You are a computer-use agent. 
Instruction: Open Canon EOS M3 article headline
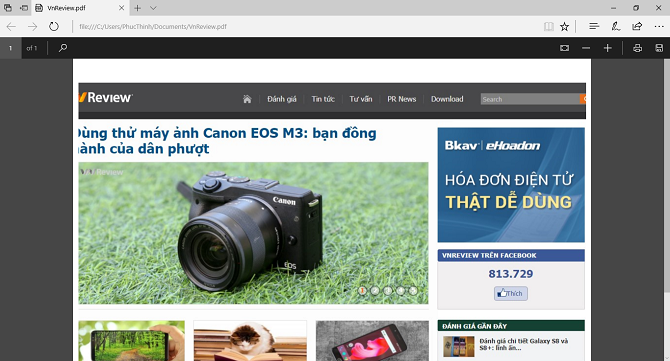[226, 141]
